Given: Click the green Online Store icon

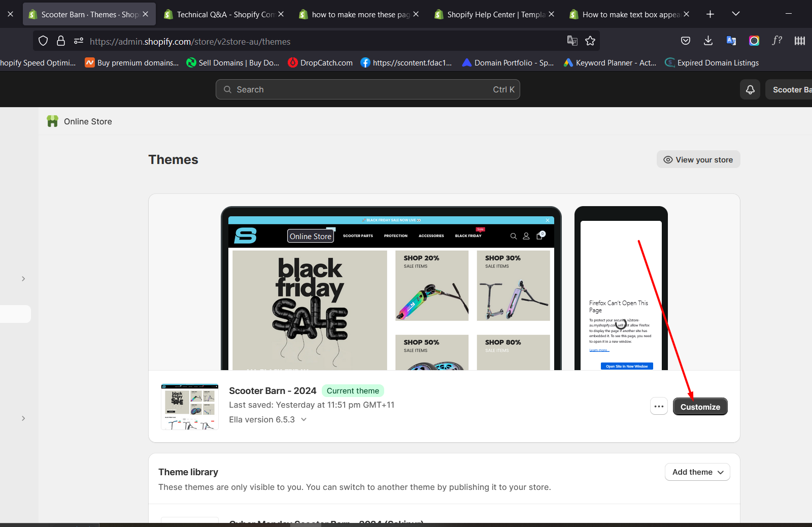Looking at the screenshot, I should (x=52, y=121).
